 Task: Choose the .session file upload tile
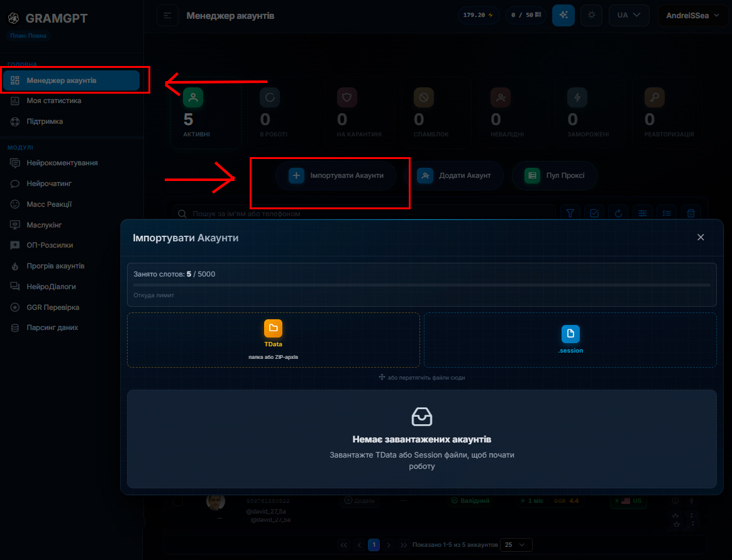(570, 340)
